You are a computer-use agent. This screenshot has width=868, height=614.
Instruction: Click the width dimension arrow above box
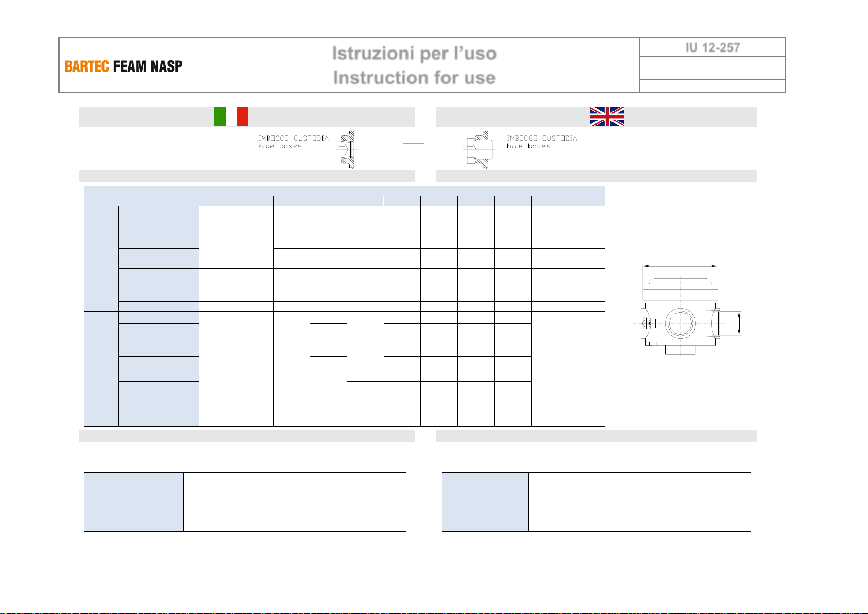[680, 266]
